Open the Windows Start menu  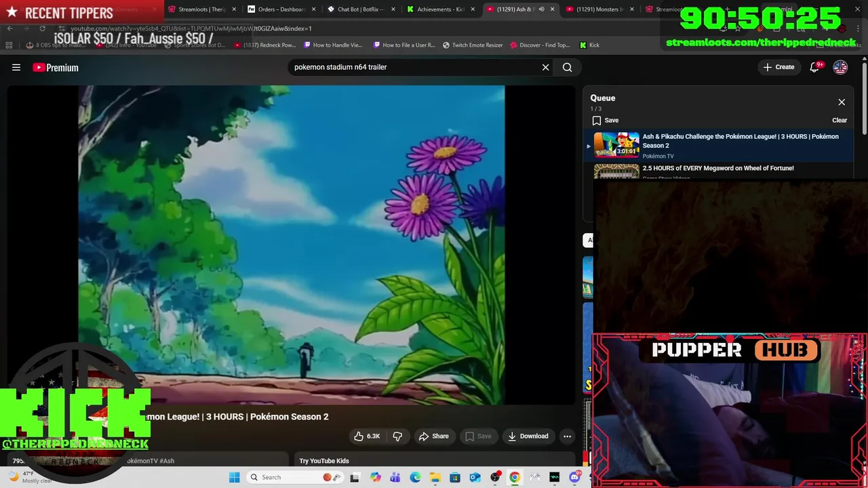[x=235, y=477]
